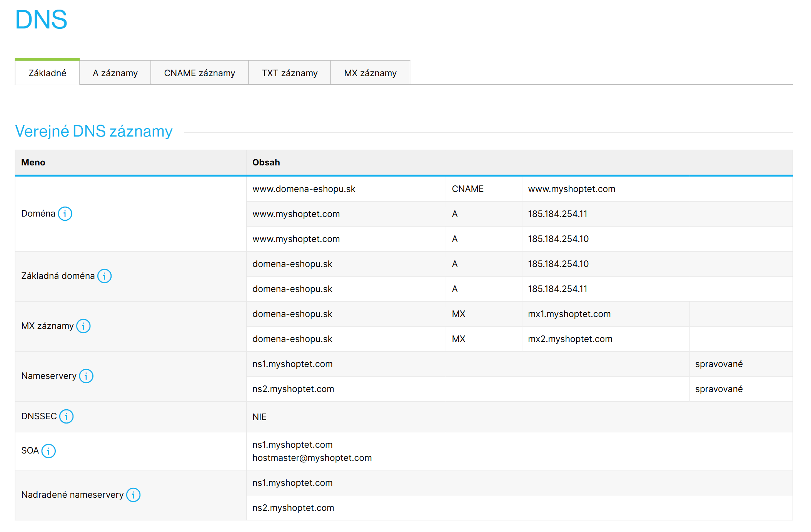Select the TXT záznamy tab
811x532 pixels.
click(290, 73)
